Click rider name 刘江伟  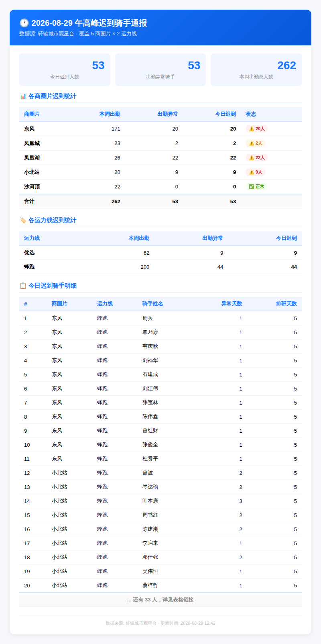pyautogui.click(x=150, y=388)
